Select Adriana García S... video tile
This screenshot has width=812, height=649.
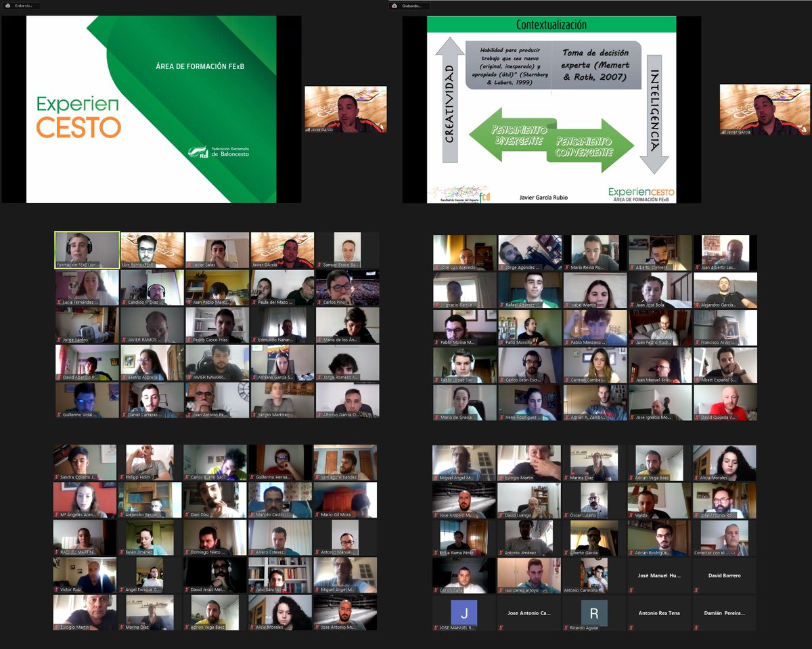[282, 362]
